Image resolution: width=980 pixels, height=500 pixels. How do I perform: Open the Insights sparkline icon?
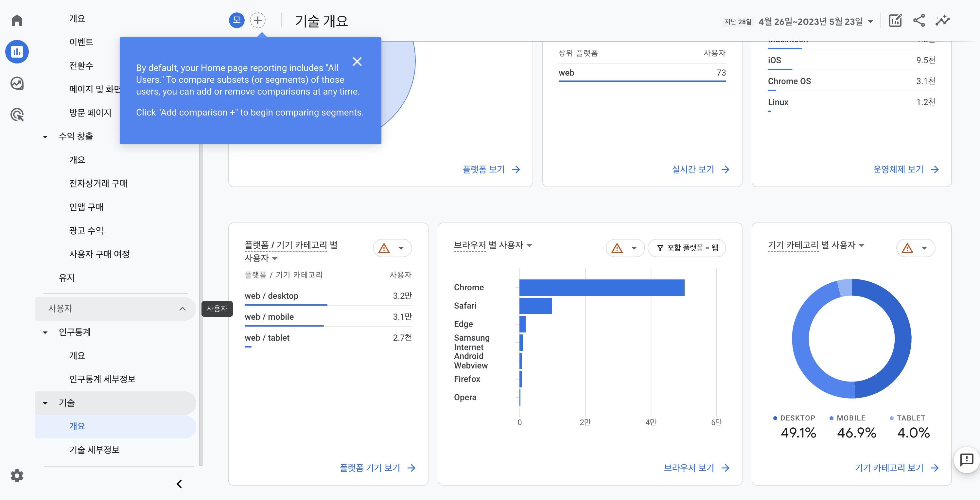click(x=942, y=21)
